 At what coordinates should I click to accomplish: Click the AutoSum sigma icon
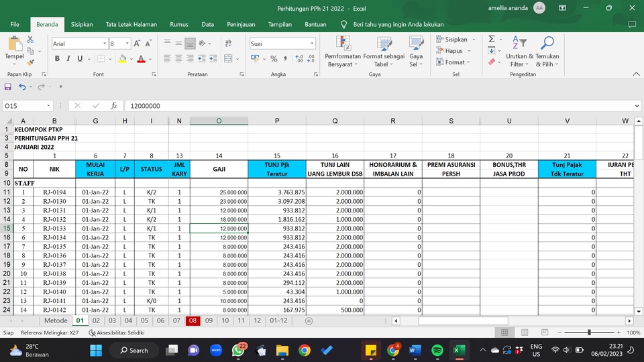[x=492, y=39]
